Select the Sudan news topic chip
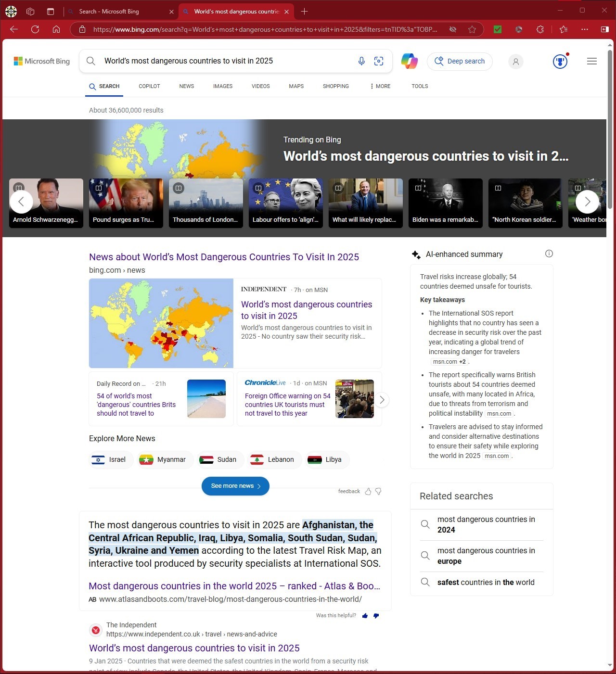 point(220,459)
